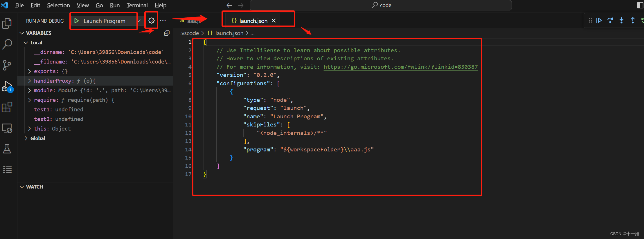Open the Source Control view
The width and height of the screenshot is (644, 239).
tap(7, 65)
